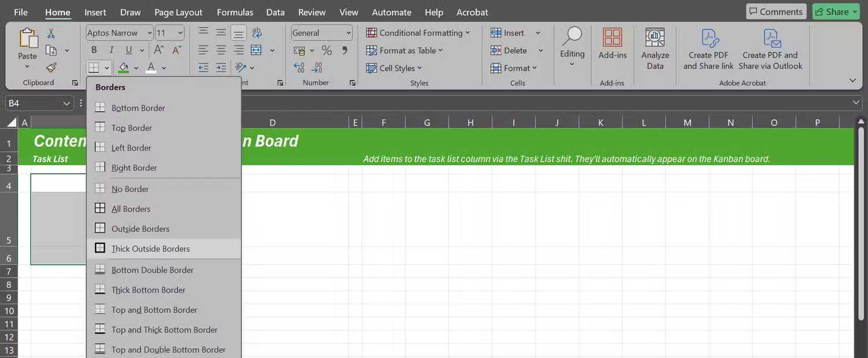Image resolution: width=868 pixels, height=358 pixels.
Task: Click the Orientation text angle icon
Action: (241, 68)
